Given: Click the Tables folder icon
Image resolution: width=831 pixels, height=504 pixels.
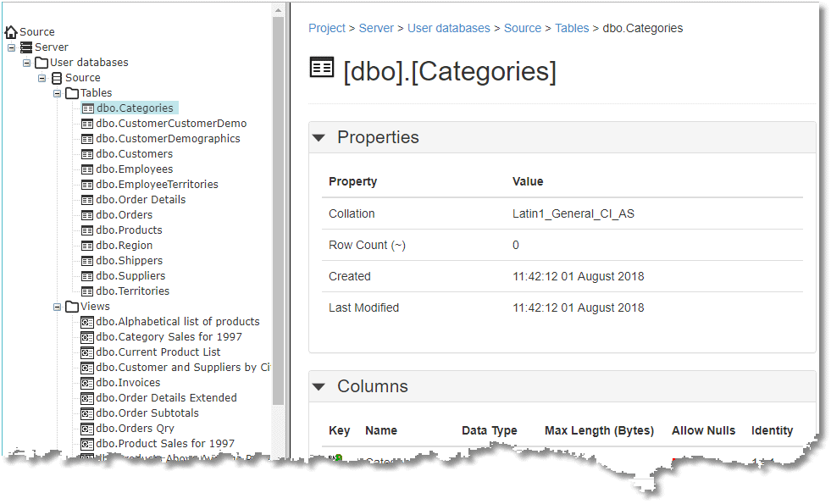Looking at the screenshot, I should coord(72,93).
